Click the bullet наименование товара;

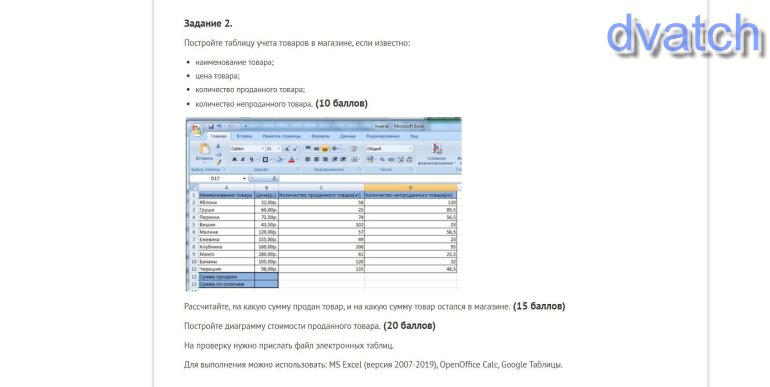click(x=235, y=62)
